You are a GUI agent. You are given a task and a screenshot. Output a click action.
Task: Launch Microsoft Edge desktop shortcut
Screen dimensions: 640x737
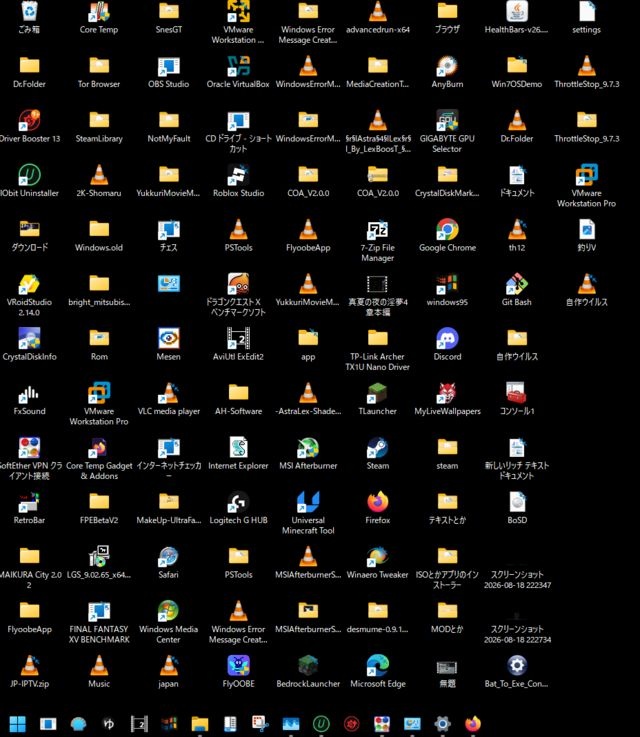coord(377,666)
